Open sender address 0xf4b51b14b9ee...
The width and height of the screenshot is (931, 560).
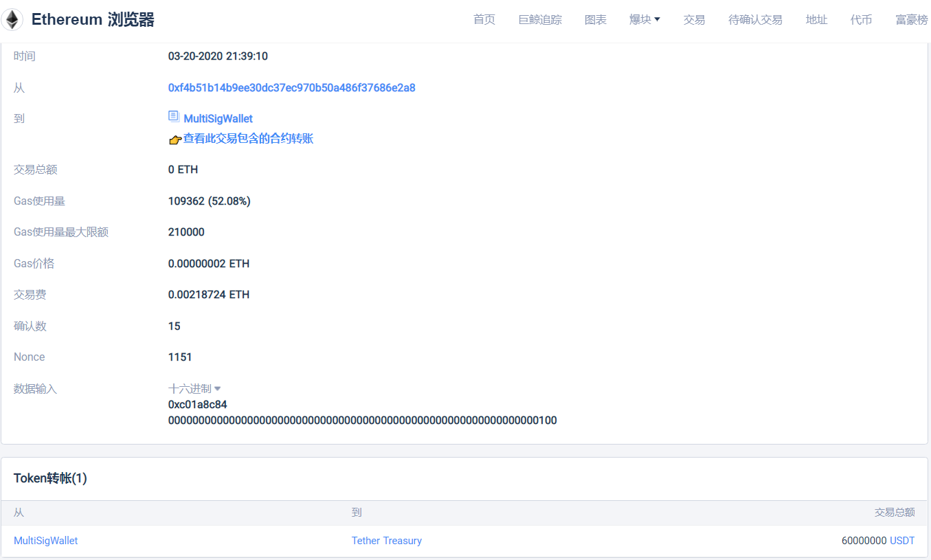[291, 88]
